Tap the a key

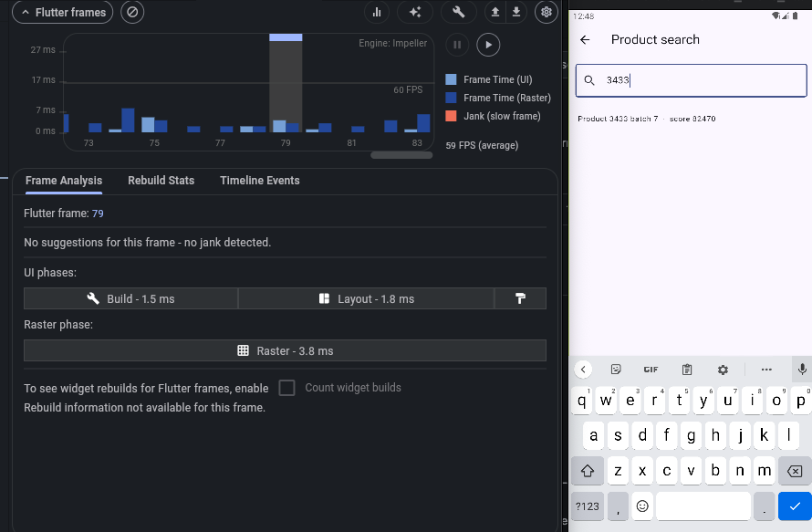coord(593,435)
